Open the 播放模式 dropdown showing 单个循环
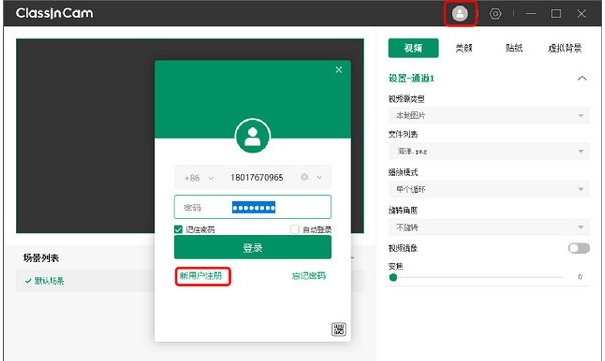The height and width of the screenshot is (361, 605). 489,189
